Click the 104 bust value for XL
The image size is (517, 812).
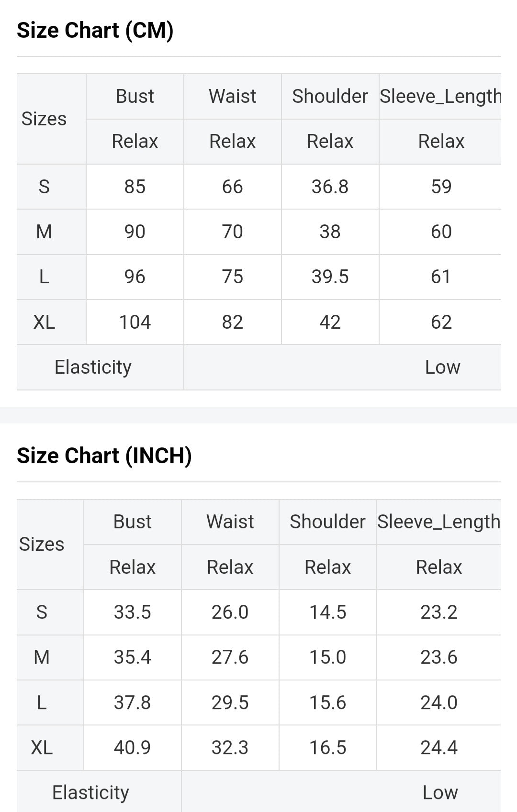(x=135, y=322)
